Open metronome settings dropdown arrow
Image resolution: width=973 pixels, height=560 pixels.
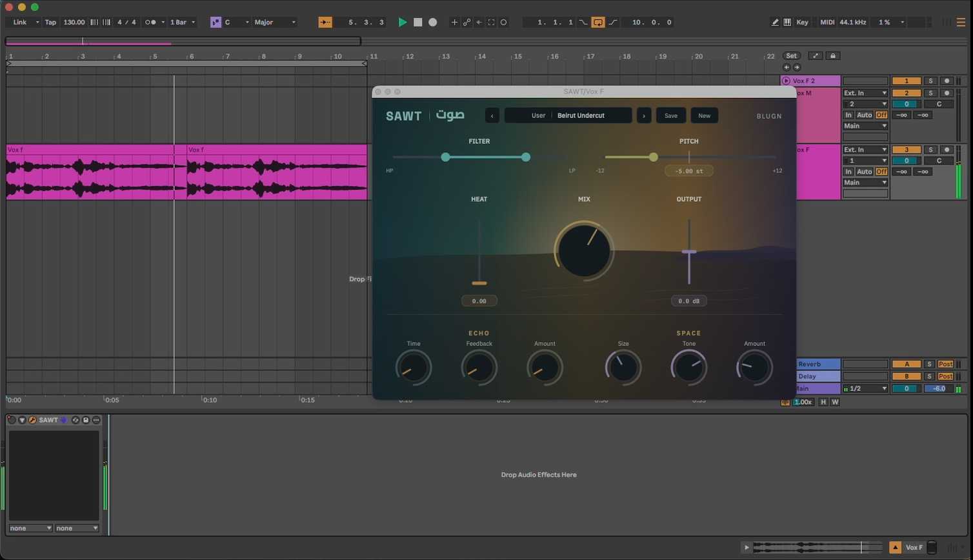click(x=163, y=22)
